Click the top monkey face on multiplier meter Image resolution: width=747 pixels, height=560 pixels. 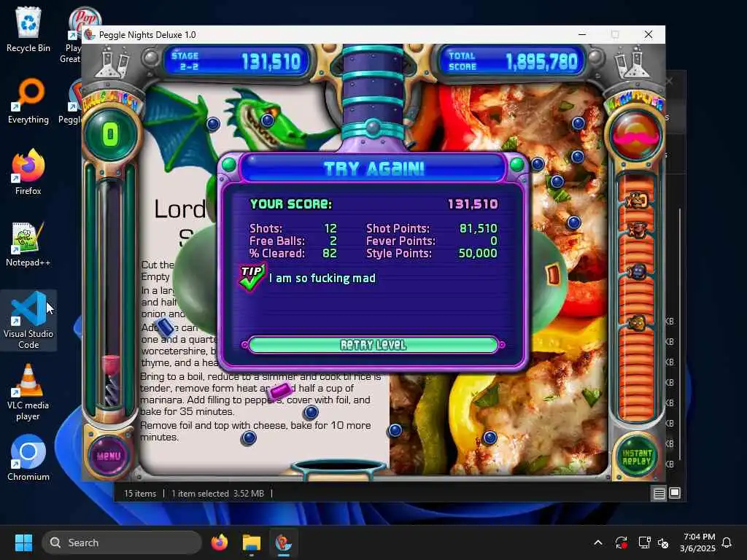coord(637,200)
